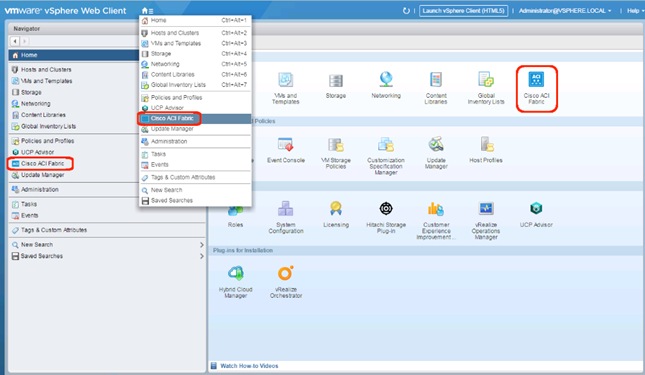
Task: Click the navigator back arrow
Action: coord(15,41)
